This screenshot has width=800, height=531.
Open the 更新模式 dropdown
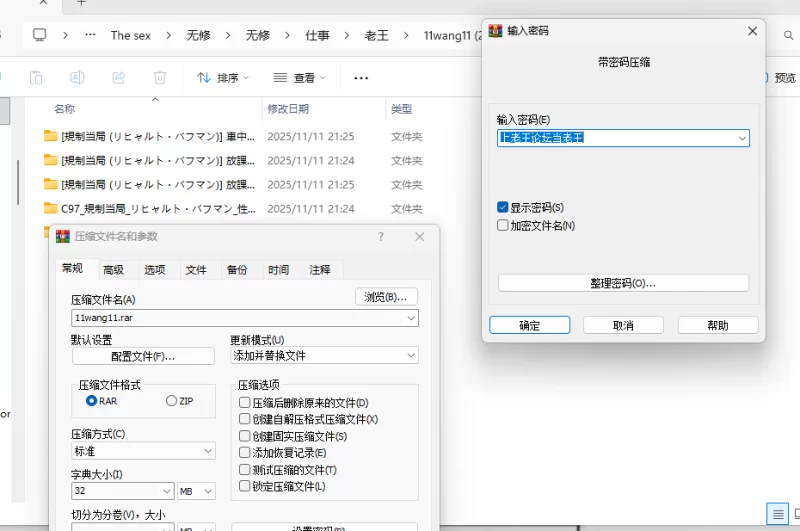click(x=410, y=356)
